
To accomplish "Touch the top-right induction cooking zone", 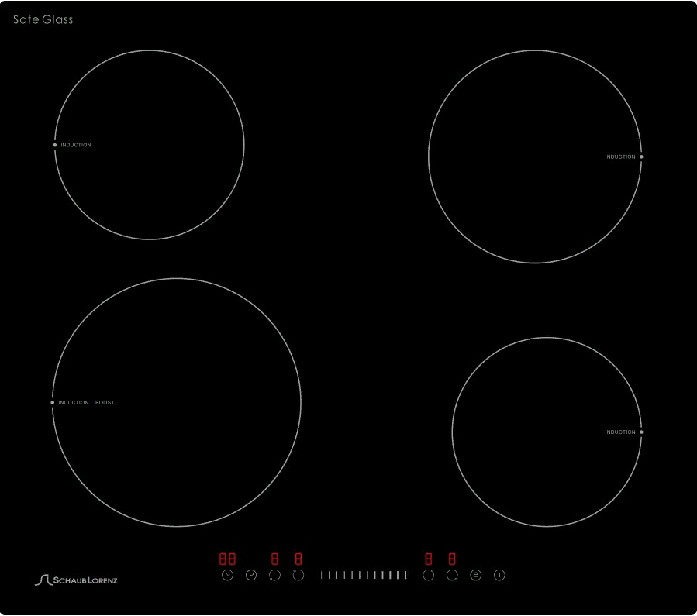I will 535,157.
